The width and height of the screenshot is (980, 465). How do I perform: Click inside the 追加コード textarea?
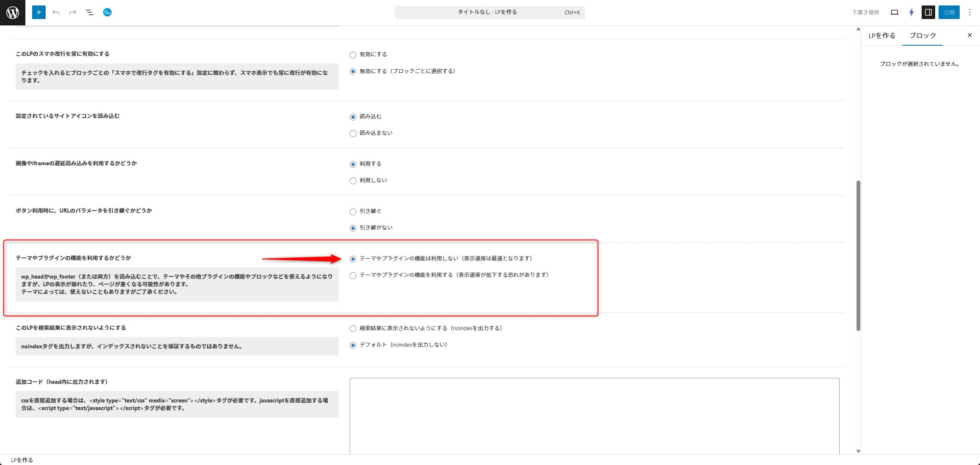[594, 416]
